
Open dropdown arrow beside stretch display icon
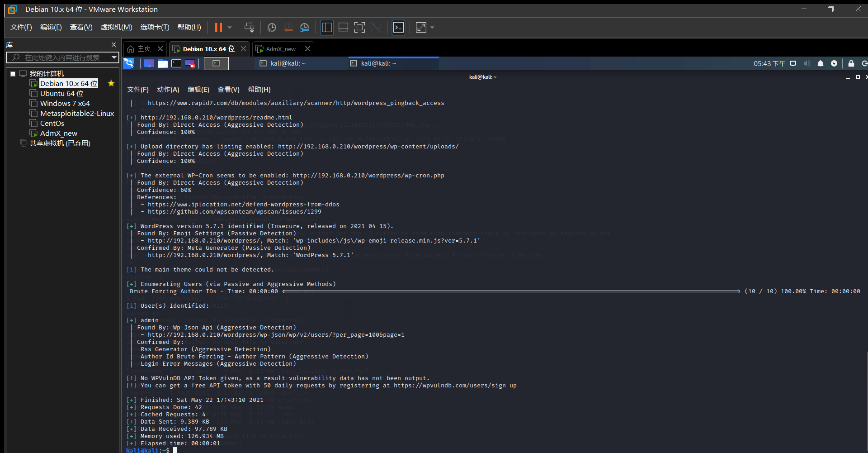pyautogui.click(x=432, y=28)
